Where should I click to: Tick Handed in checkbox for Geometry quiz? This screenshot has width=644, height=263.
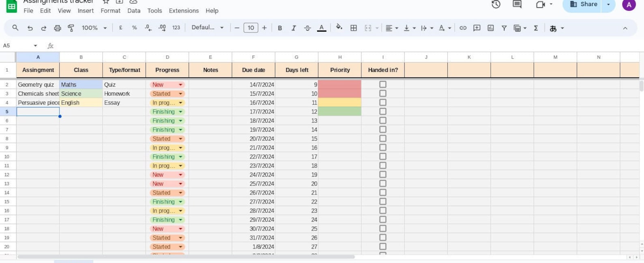pos(383,84)
